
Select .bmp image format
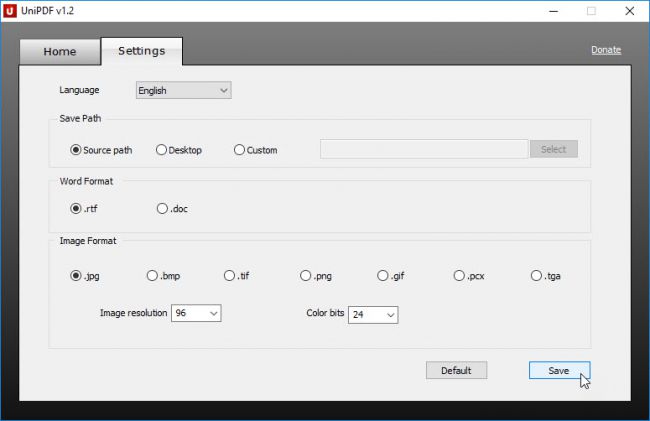click(x=163, y=276)
